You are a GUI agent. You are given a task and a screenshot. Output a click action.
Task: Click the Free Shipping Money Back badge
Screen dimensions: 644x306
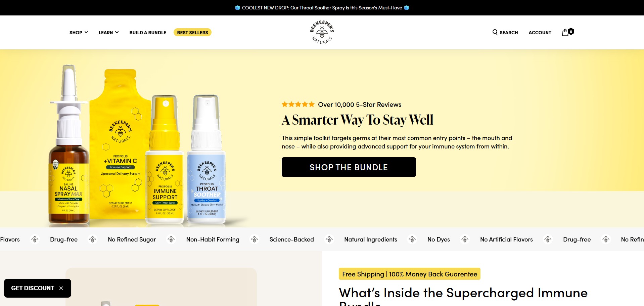[410, 274]
